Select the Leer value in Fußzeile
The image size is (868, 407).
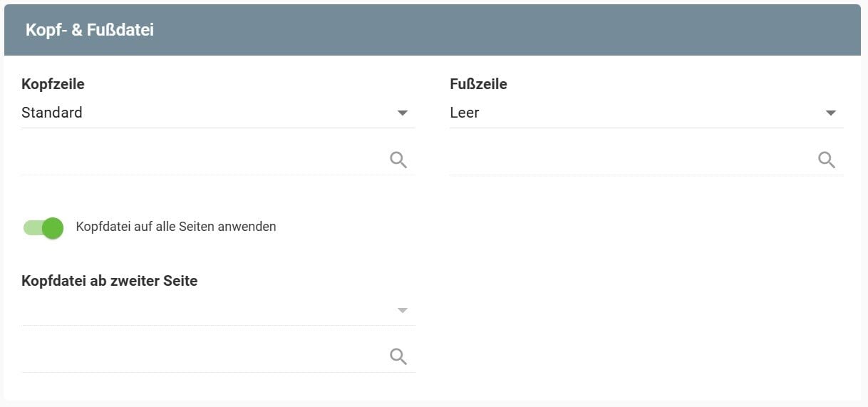(465, 113)
